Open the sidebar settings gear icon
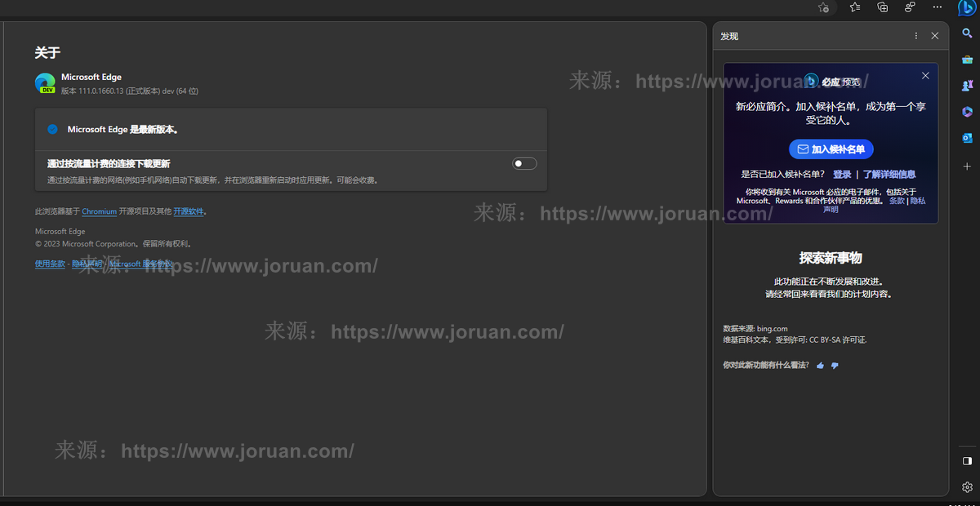The width and height of the screenshot is (980, 506). click(x=967, y=486)
